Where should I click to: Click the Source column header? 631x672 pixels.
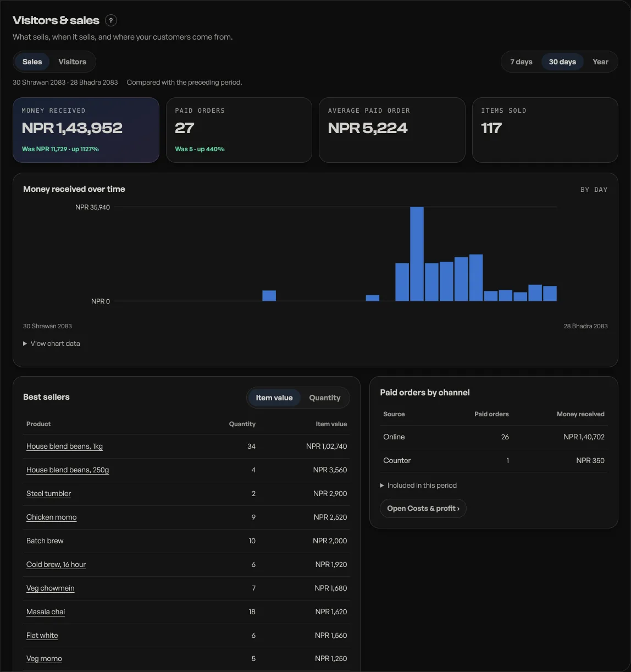point(394,414)
